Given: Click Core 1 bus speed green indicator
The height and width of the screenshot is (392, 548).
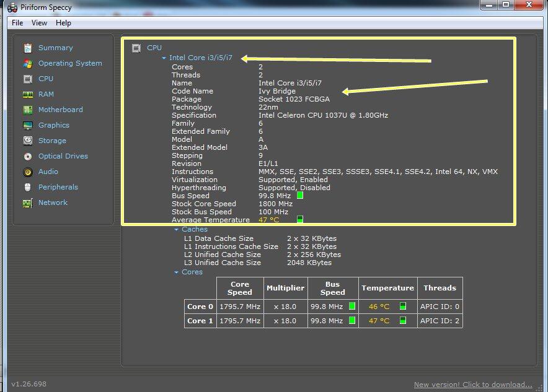Looking at the screenshot, I should 352,320.
